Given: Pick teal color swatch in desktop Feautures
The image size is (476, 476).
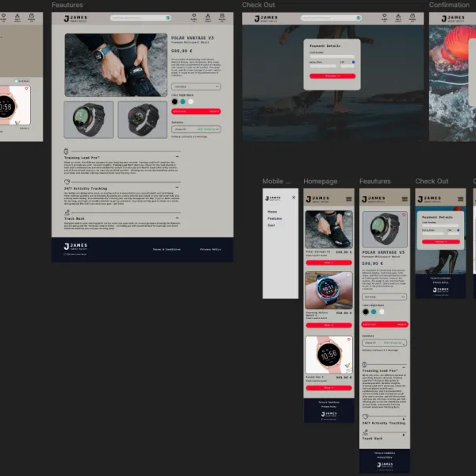Looking at the screenshot, I should pyautogui.click(x=182, y=102).
